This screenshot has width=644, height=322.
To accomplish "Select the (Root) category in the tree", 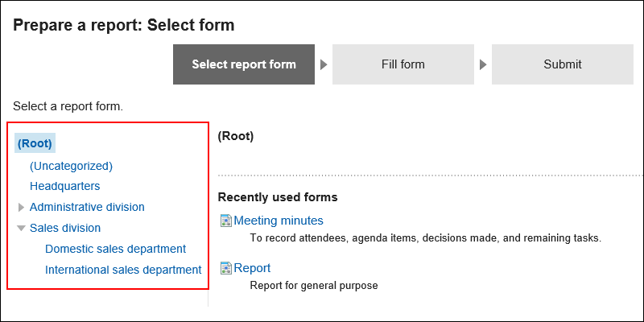I will 35,144.
